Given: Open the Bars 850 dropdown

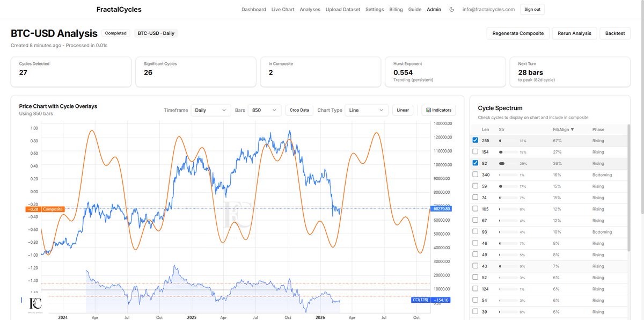Looking at the screenshot, I should click(264, 110).
